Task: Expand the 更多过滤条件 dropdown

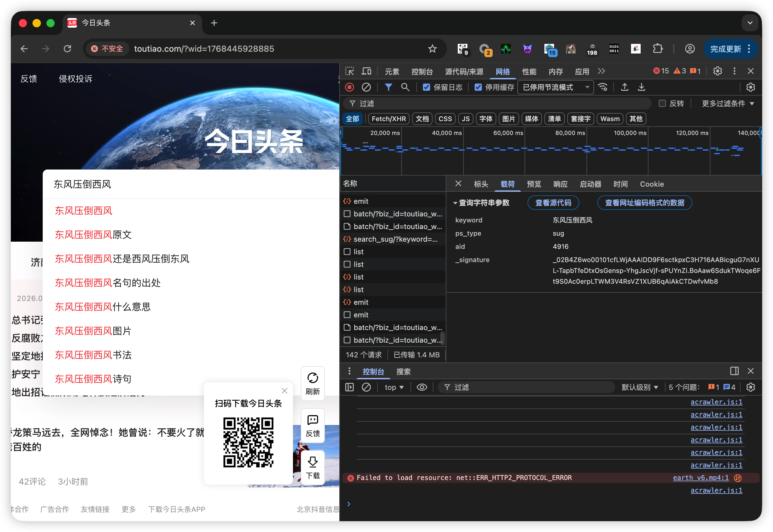Action: click(727, 104)
